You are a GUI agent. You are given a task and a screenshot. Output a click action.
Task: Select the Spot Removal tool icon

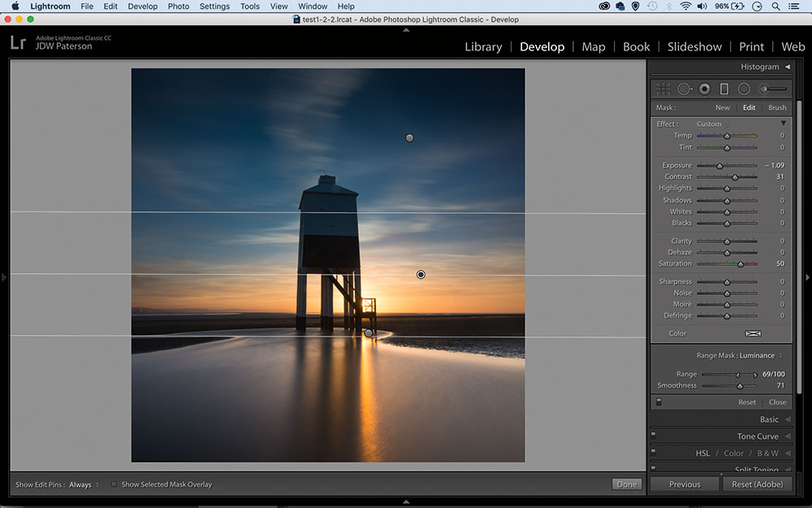point(684,89)
